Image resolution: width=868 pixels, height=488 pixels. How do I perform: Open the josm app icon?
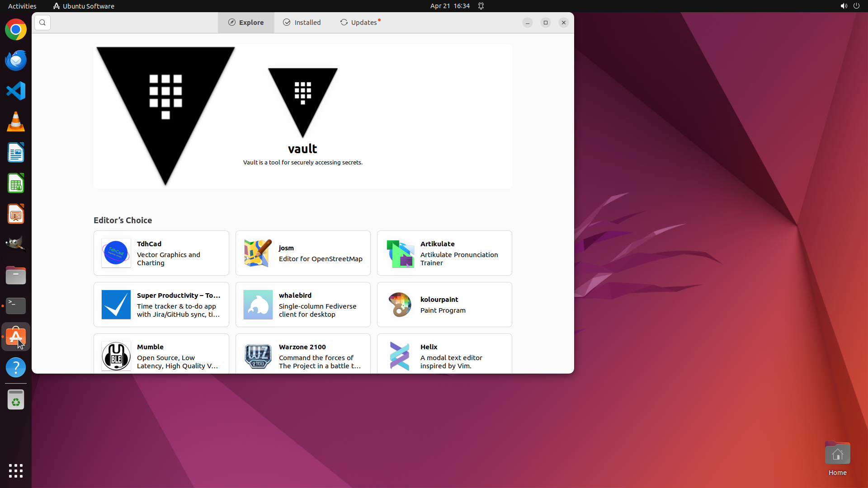click(258, 253)
